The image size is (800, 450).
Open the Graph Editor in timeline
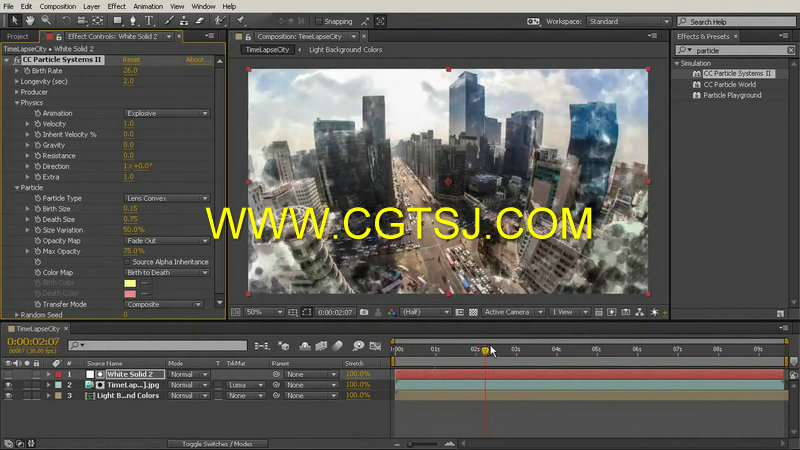click(x=375, y=345)
